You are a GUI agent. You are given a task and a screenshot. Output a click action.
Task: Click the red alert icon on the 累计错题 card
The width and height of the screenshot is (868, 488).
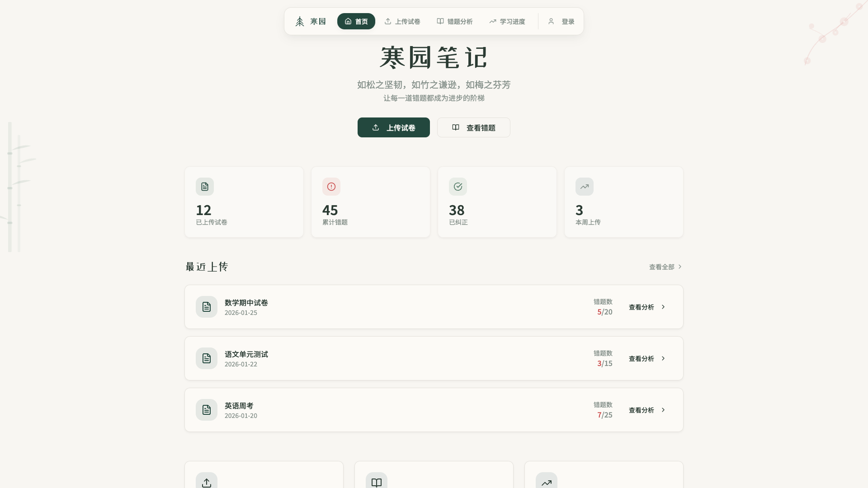[331, 186]
